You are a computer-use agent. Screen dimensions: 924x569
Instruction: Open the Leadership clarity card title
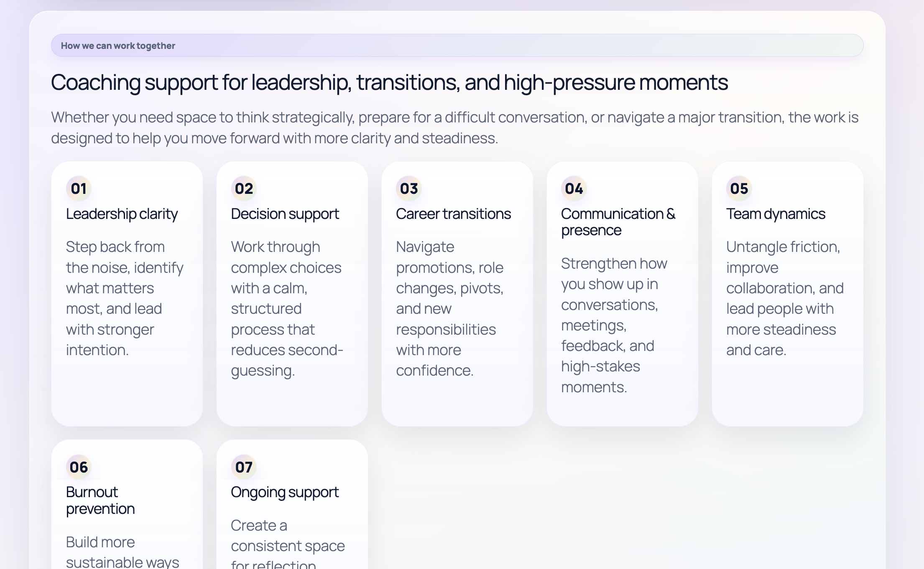[x=122, y=214]
